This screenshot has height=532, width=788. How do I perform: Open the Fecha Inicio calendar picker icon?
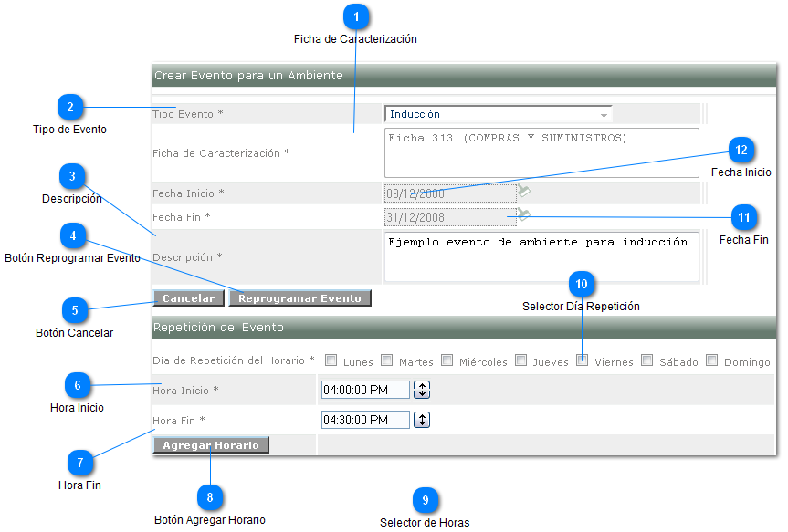click(524, 191)
